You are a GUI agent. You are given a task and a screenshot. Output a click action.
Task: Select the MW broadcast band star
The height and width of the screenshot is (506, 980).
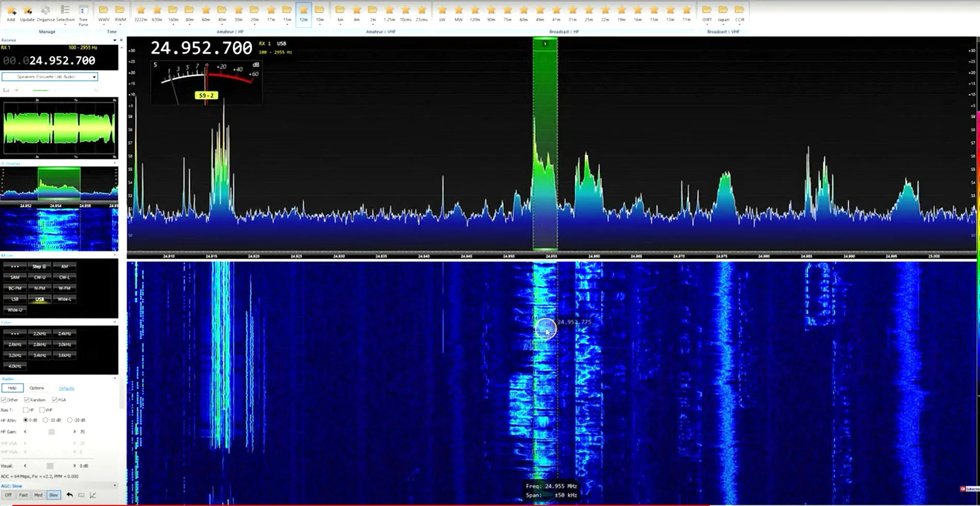[458, 10]
